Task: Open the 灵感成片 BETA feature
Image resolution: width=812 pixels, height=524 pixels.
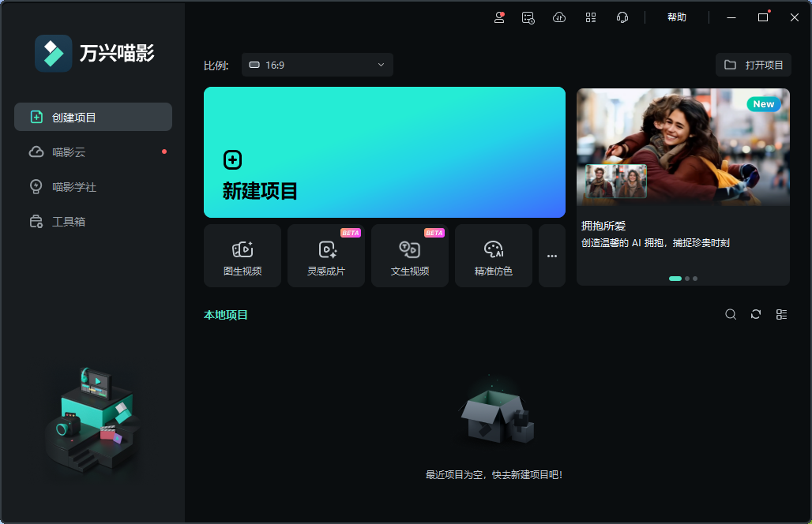Action: tap(326, 255)
